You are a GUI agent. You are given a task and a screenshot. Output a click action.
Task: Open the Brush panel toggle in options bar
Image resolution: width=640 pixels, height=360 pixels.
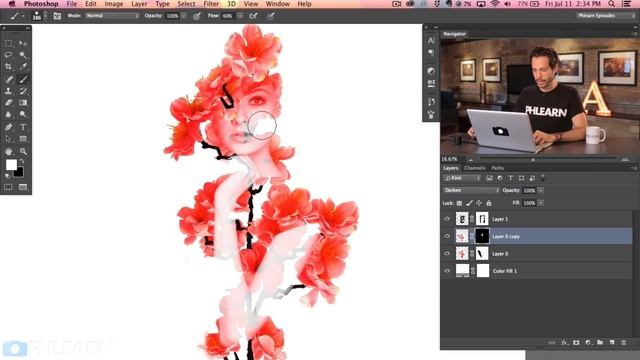point(57,16)
